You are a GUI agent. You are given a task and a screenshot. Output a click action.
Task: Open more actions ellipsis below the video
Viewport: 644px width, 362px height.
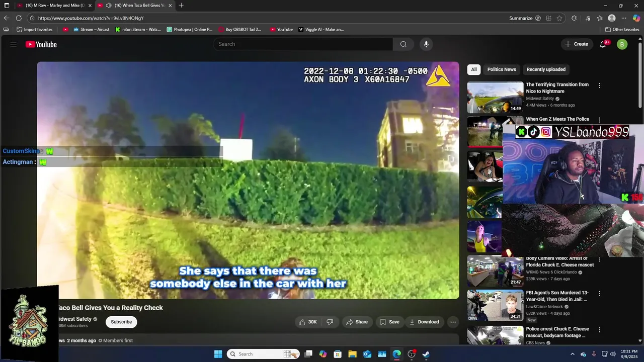[x=453, y=322]
